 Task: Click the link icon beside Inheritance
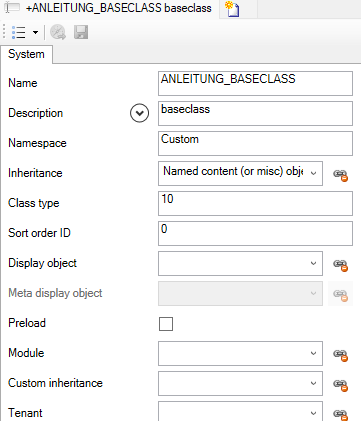[340, 174]
